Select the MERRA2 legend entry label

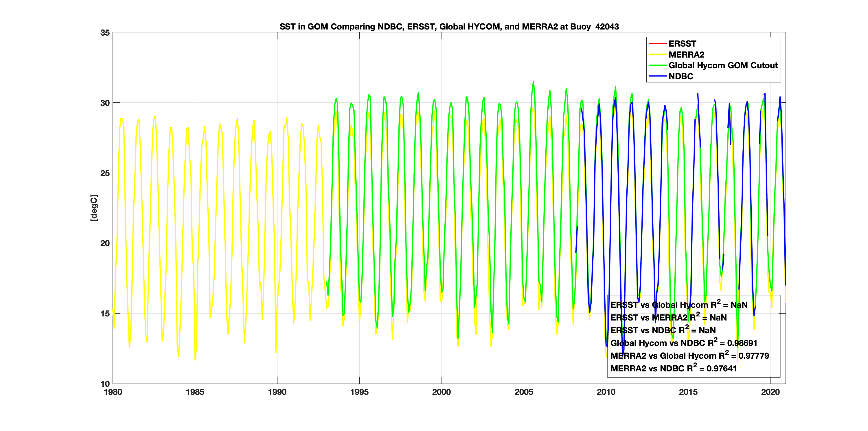click(x=686, y=55)
